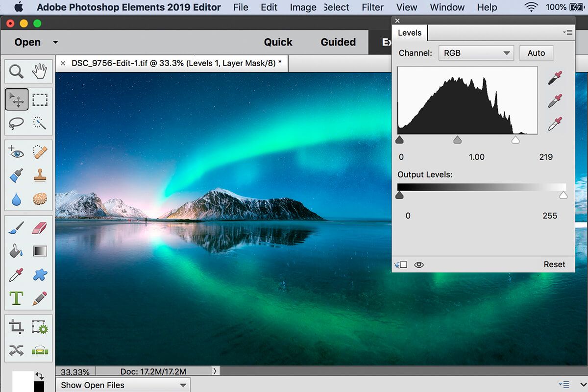
Task: Open the Channel dropdown showing RGB
Action: [475, 53]
